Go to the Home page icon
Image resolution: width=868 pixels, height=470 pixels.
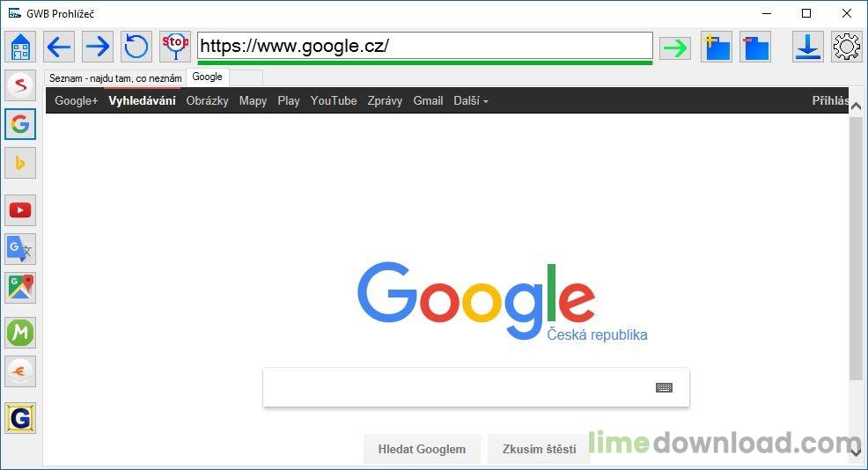20,47
